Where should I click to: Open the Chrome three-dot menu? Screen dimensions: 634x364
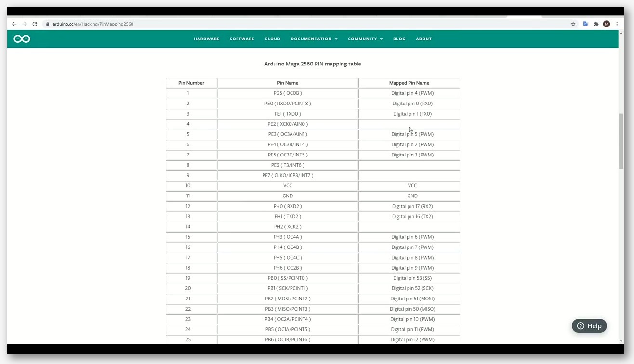click(x=617, y=24)
